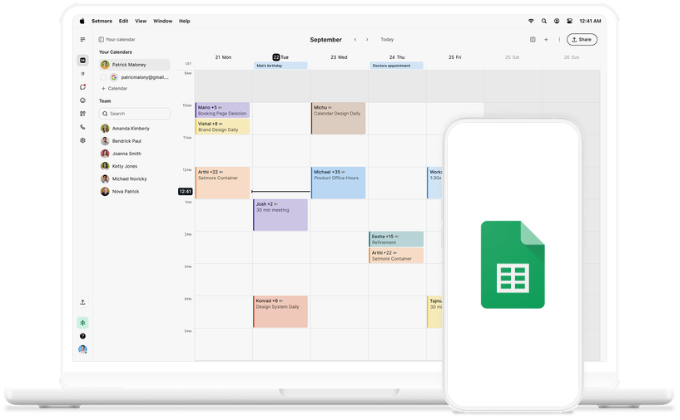Screen dimensions: 680x420
Task: Select team member Michael Novicky
Action: [124, 179]
